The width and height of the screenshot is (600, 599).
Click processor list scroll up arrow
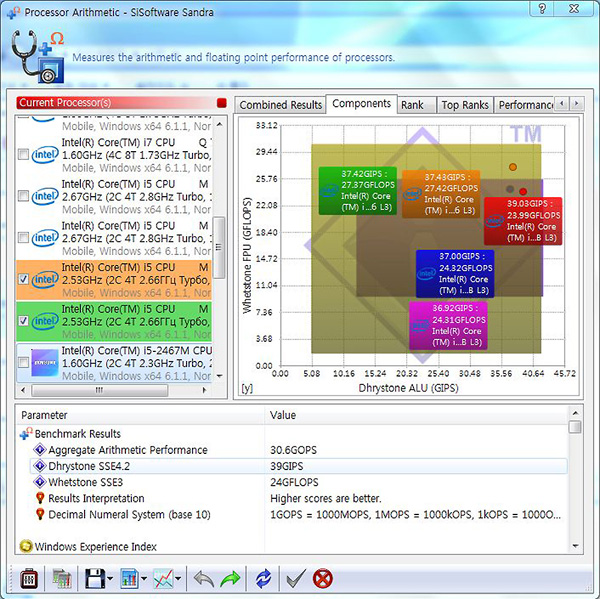coord(219,124)
